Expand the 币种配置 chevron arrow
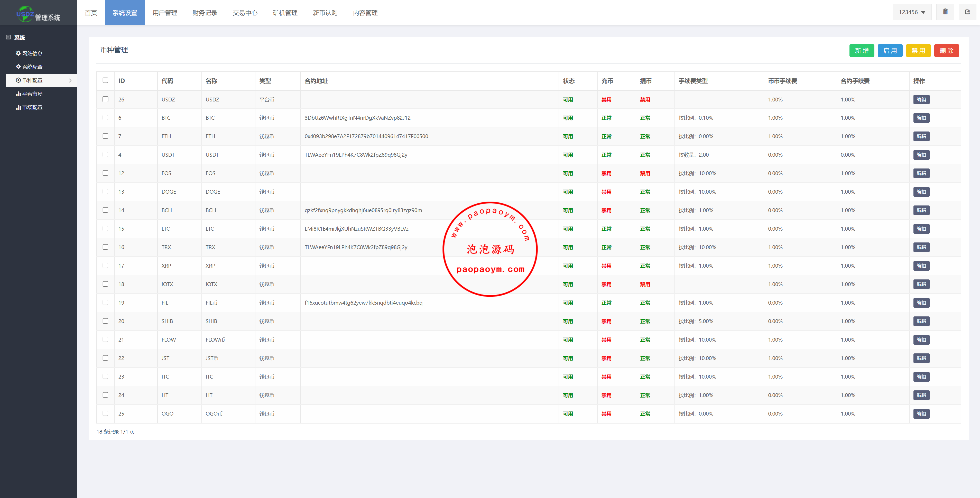Image resolution: width=980 pixels, height=498 pixels. 70,80
